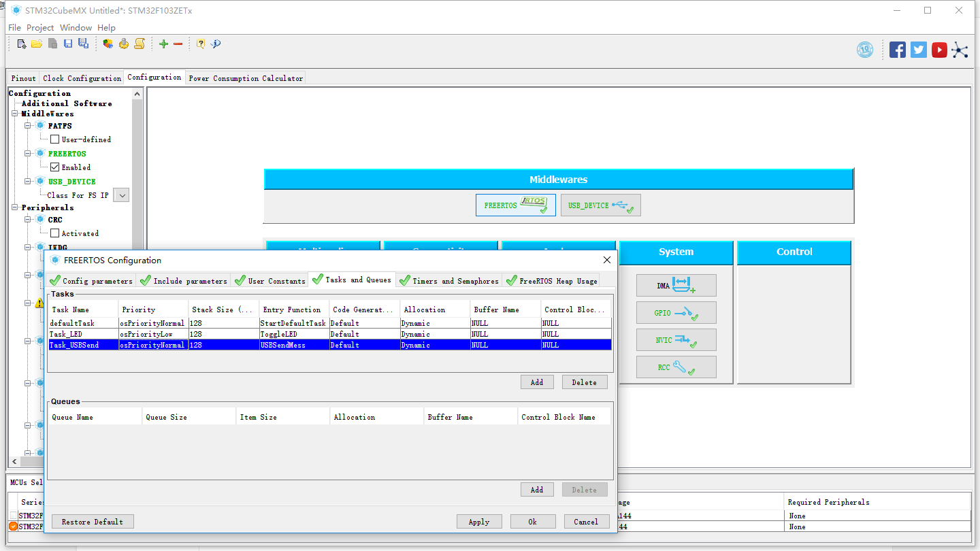Click the Cancel button
Image resolution: width=980 pixels, height=551 pixels.
click(586, 522)
